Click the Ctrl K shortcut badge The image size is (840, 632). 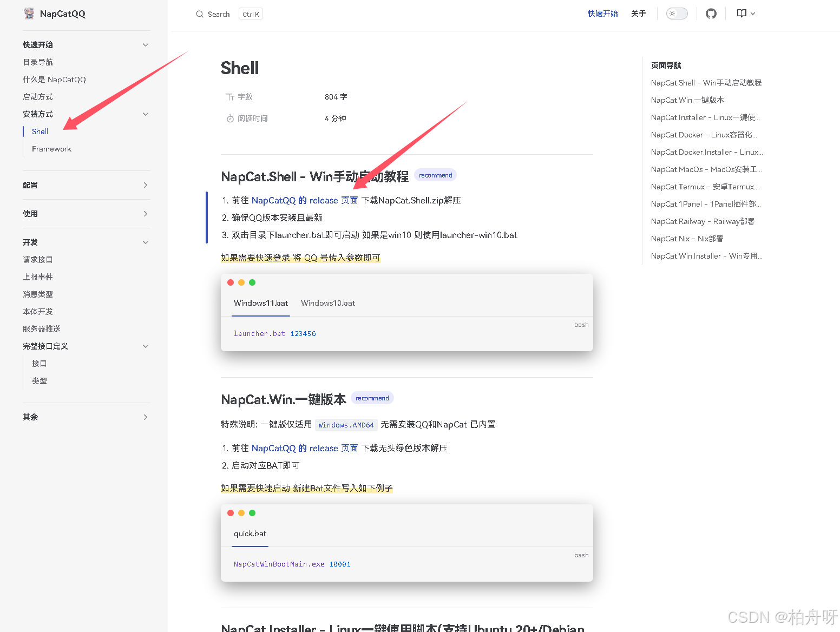pyautogui.click(x=251, y=14)
